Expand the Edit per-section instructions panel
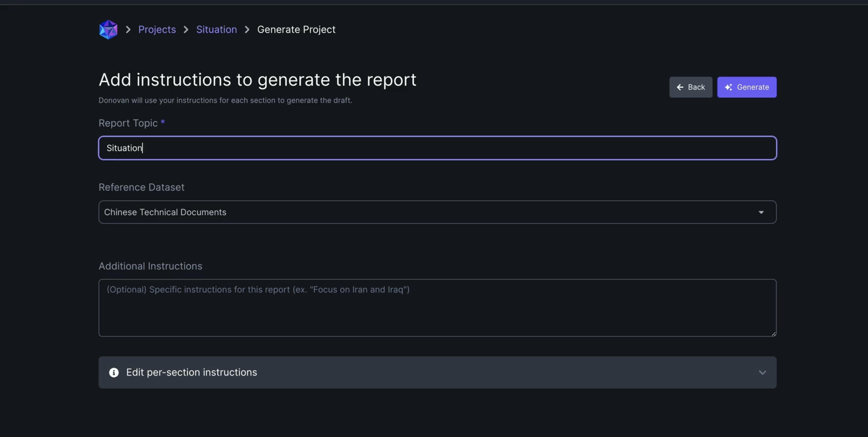868x437 pixels. (437, 373)
